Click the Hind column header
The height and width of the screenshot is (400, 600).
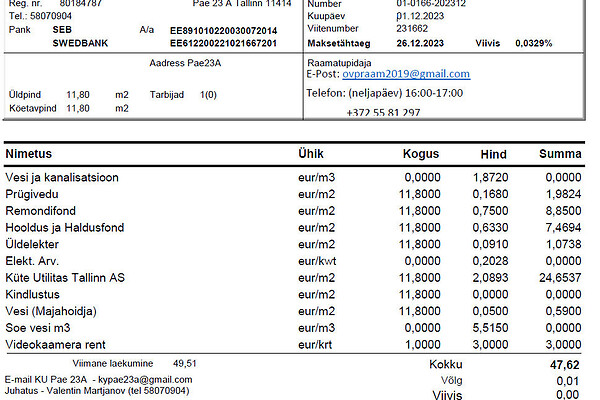(494, 155)
